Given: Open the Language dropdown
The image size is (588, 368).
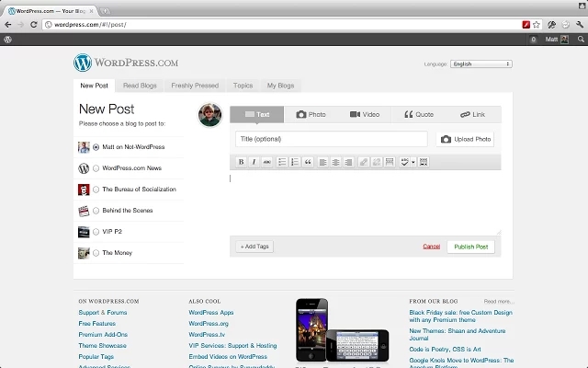Looking at the screenshot, I should [x=481, y=64].
